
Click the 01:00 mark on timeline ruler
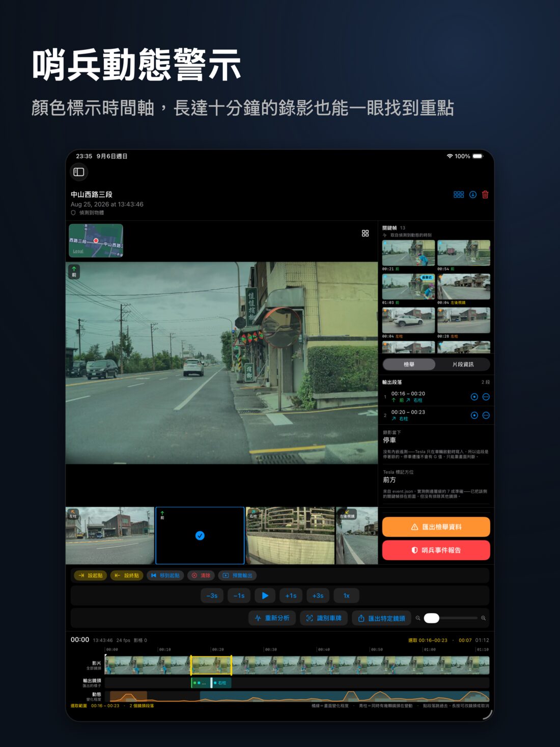430,649
